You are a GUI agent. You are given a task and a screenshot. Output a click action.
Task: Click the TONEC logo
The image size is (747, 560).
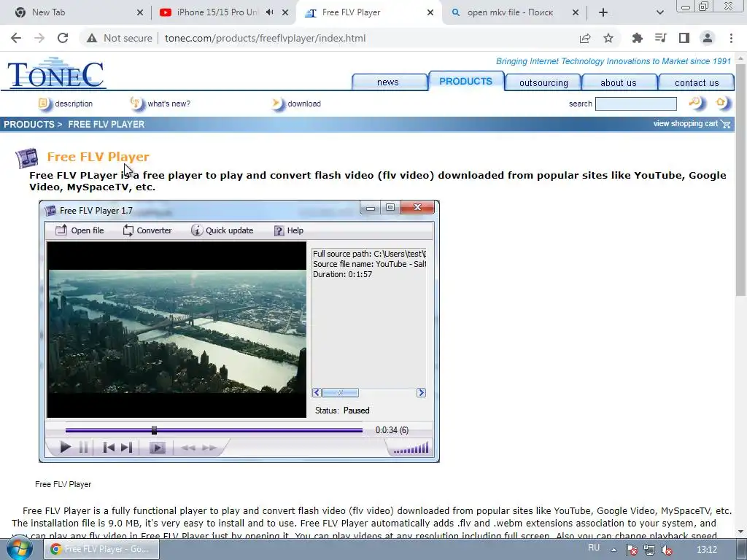(x=55, y=74)
